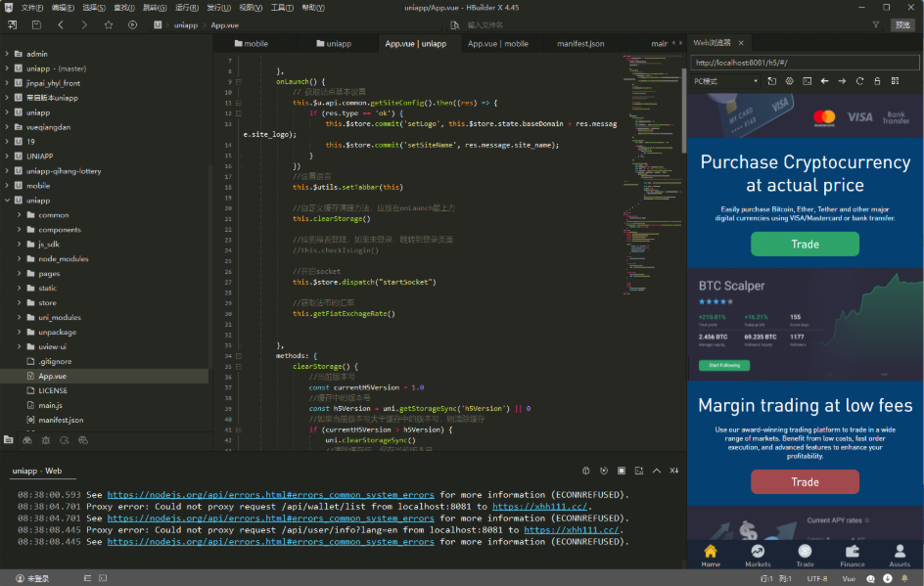Open the PC mode dropdown
This screenshot has width=924, height=586.
726,81
